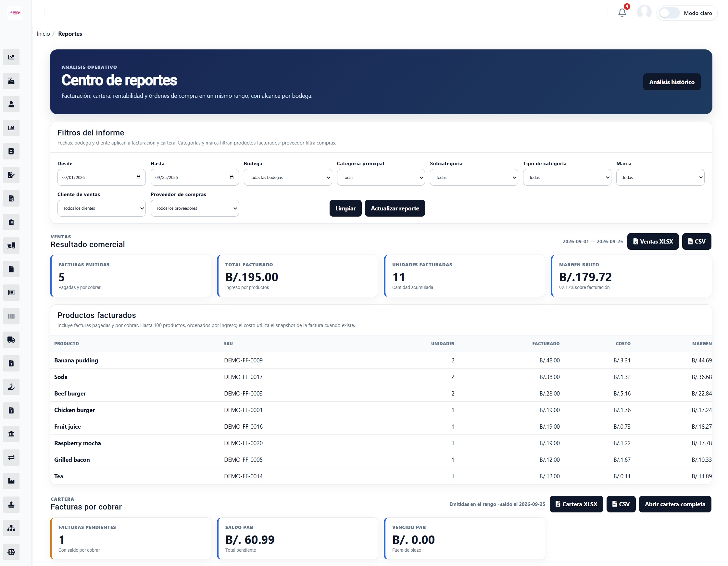Open the Bodega dropdown
This screenshot has height=566, width=728.
(x=288, y=177)
